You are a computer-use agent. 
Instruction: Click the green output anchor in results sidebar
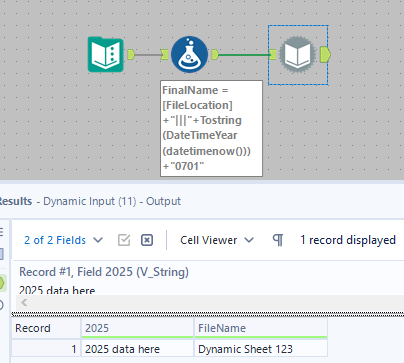click(2, 283)
